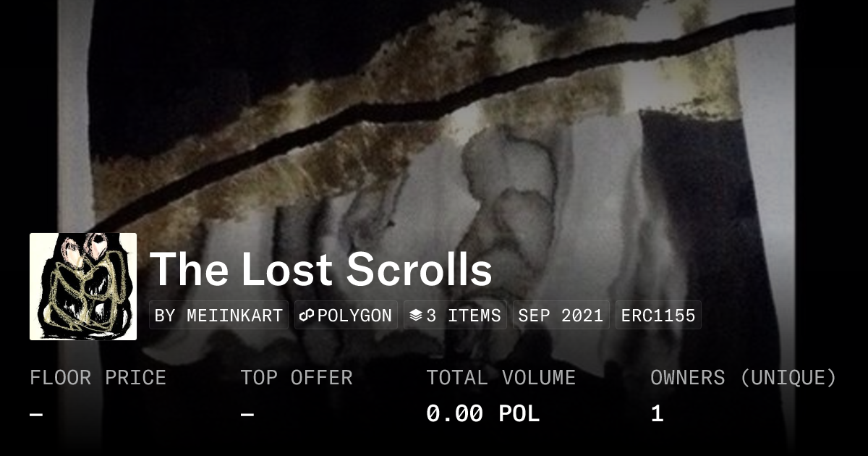Click the dash value under Floor Price
Viewport: 868px width, 456px height.
tap(36, 414)
